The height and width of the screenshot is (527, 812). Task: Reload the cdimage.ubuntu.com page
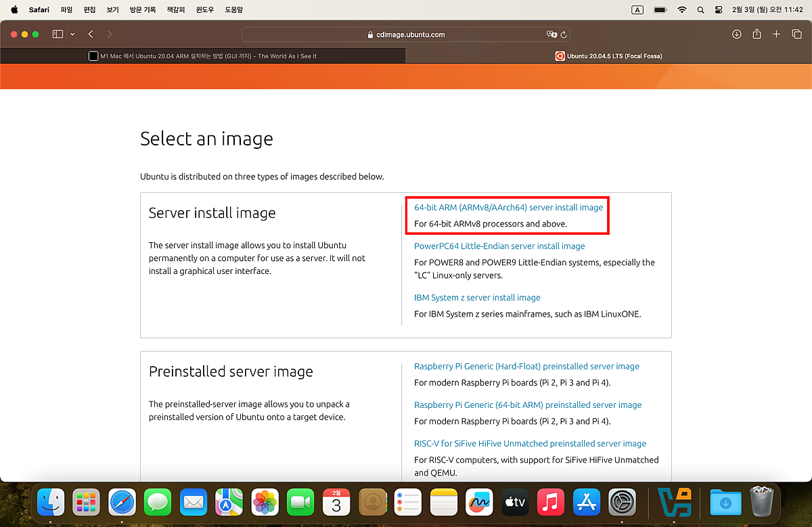tap(564, 35)
